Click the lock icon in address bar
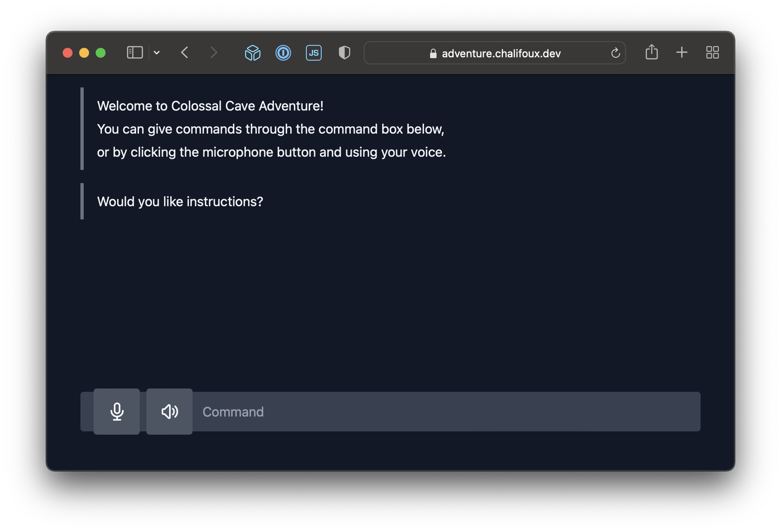Viewport: 781px width, 532px height. coord(433,54)
